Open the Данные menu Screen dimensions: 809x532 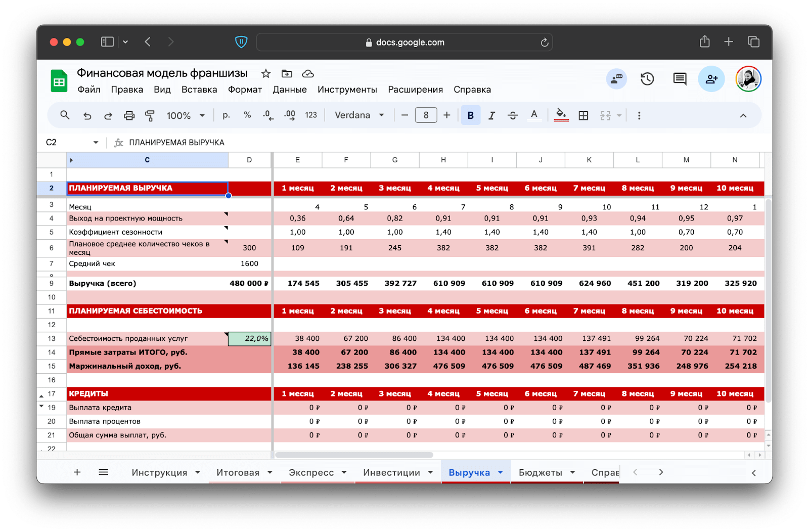[x=289, y=90]
